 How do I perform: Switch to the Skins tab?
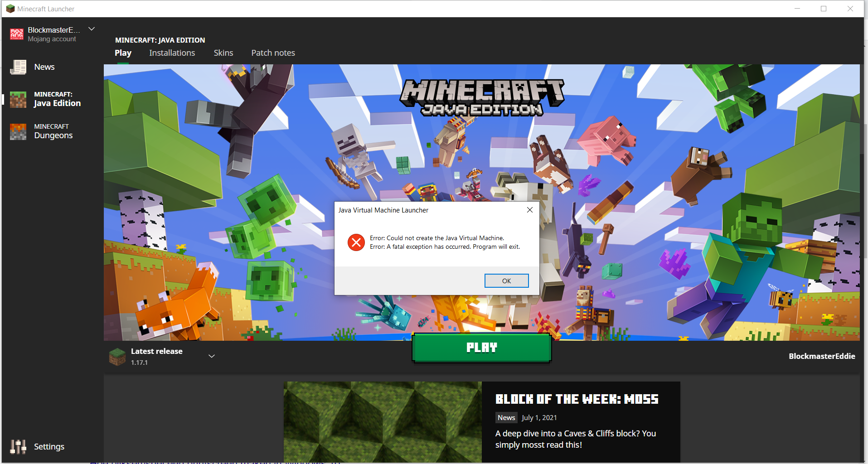pos(223,53)
